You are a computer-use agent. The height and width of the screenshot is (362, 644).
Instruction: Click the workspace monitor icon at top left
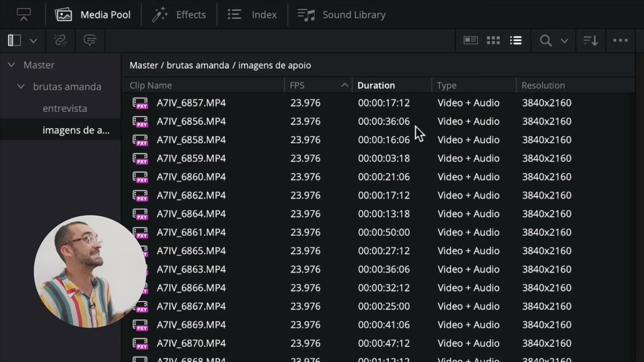23,15
